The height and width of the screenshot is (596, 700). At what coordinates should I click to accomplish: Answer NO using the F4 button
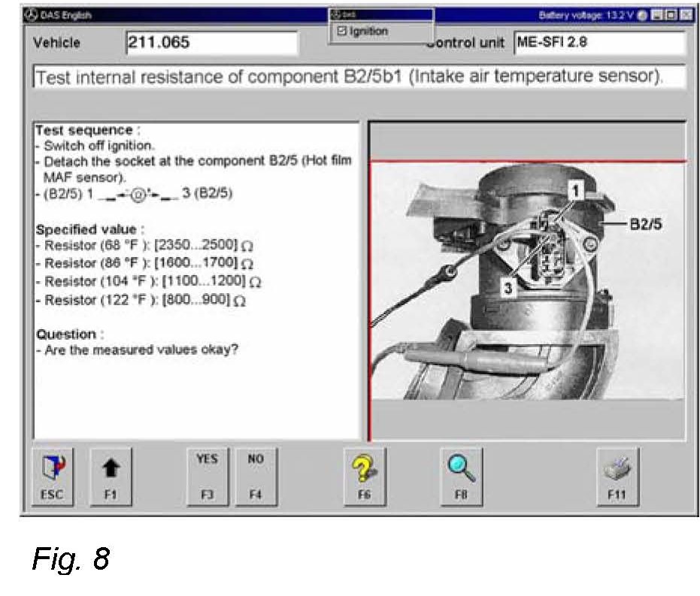[x=256, y=475]
